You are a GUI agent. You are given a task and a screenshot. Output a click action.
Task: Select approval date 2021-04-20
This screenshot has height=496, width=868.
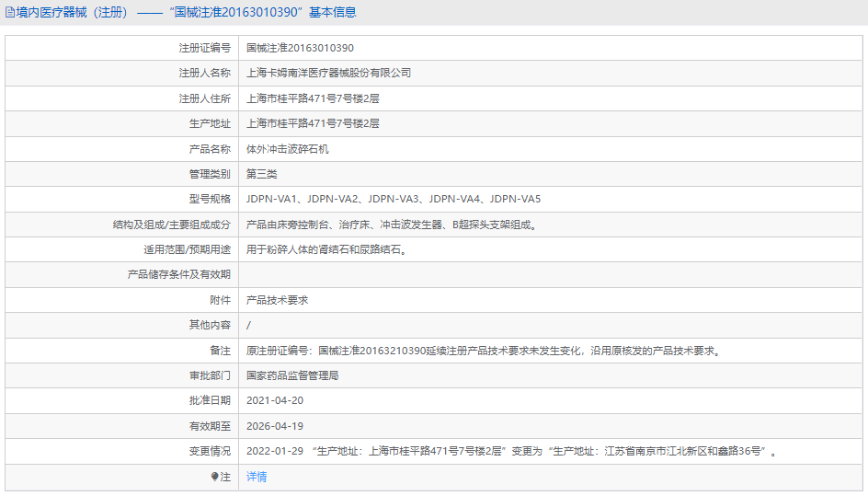pyautogui.click(x=275, y=400)
